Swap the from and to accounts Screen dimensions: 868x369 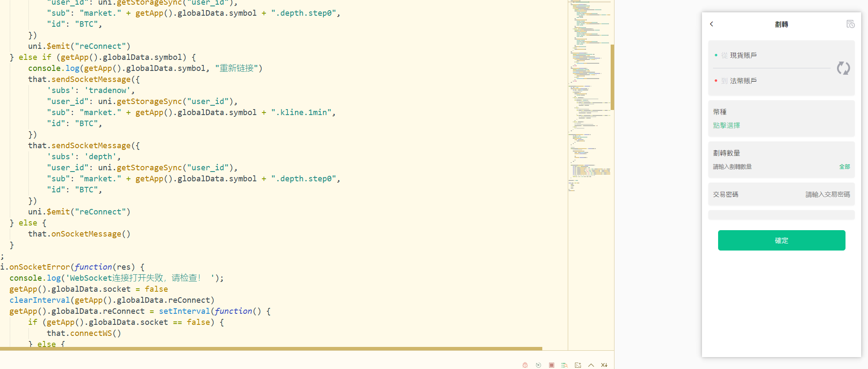click(x=843, y=68)
